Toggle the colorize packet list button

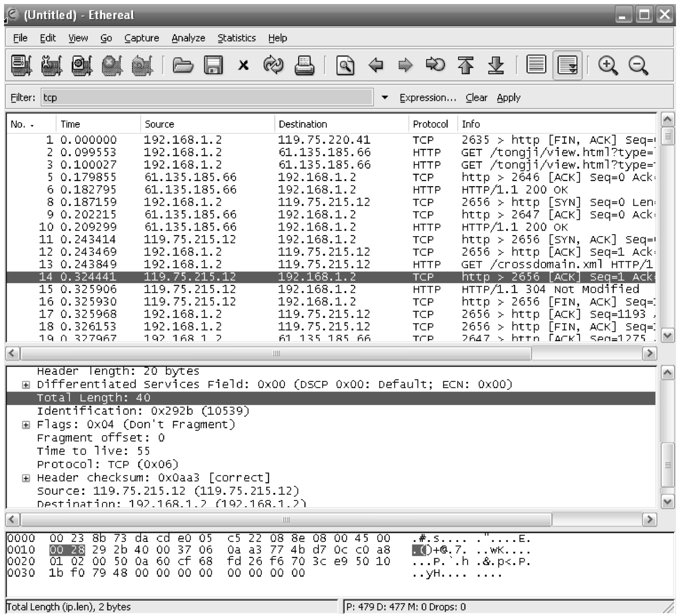(x=536, y=66)
